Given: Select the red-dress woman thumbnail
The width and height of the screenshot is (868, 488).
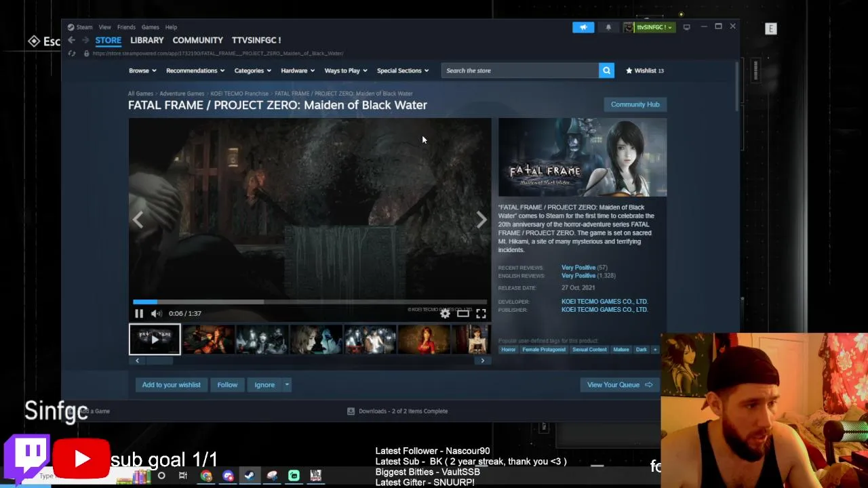Looking at the screenshot, I should (x=424, y=340).
